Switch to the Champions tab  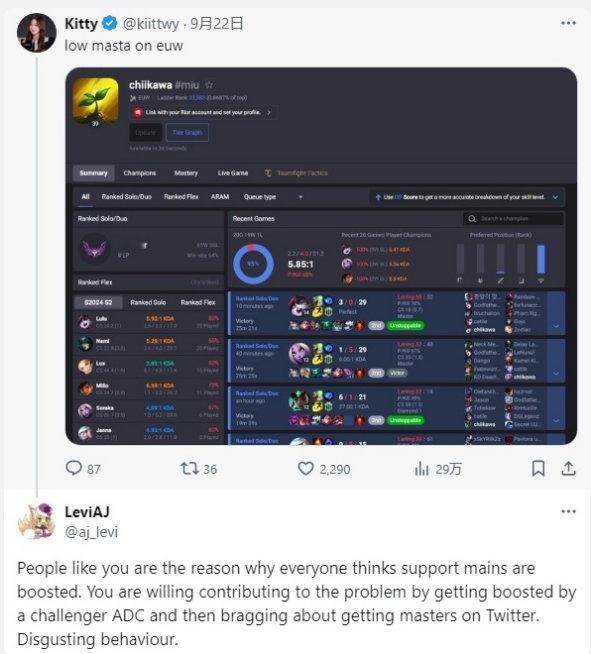click(140, 173)
